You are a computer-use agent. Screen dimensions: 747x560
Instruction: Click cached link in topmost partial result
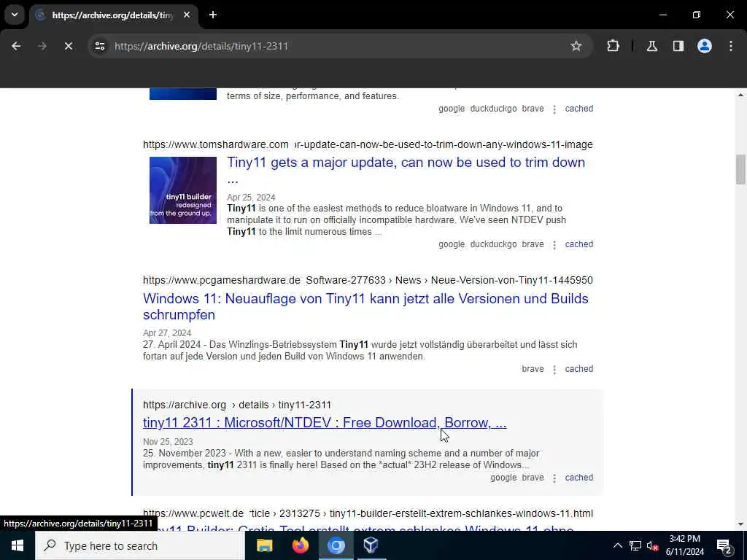pos(578,109)
